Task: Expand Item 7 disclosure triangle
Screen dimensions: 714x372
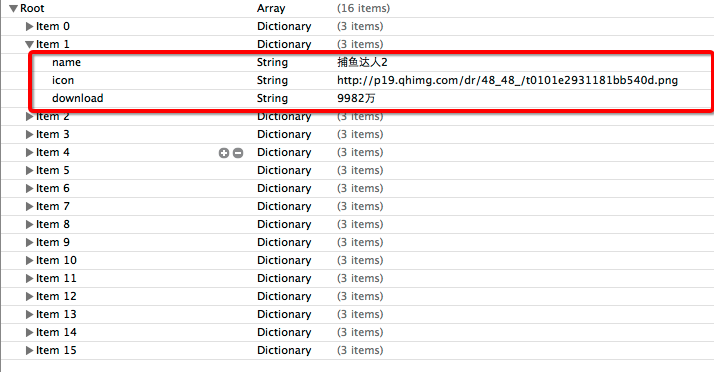Action: tap(29, 206)
